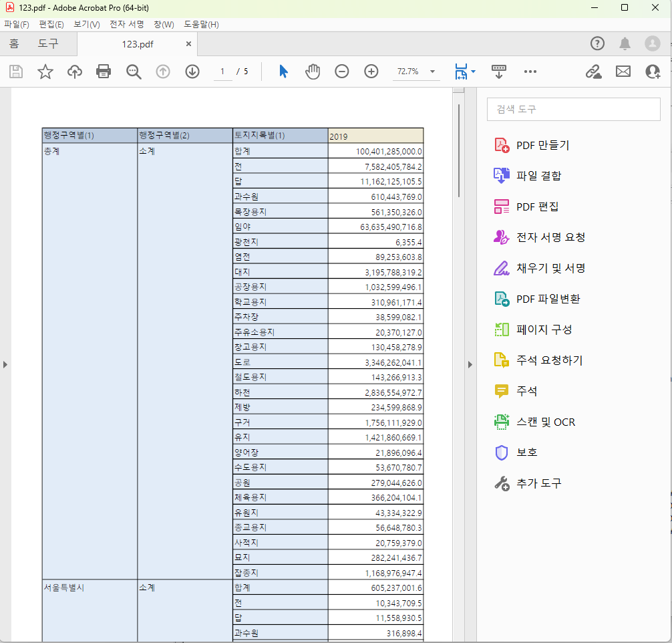Open the user account avatar
This screenshot has width=672, height=643.
click(652, 43)
